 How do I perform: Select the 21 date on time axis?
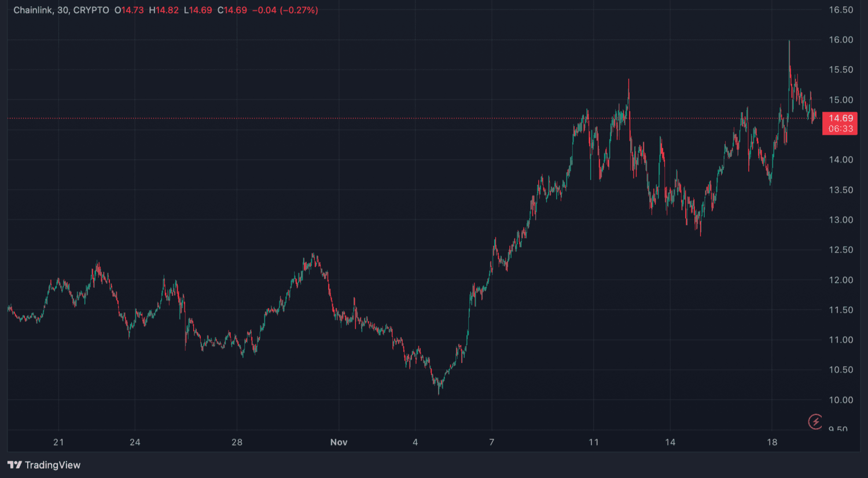tap(58, 442)
